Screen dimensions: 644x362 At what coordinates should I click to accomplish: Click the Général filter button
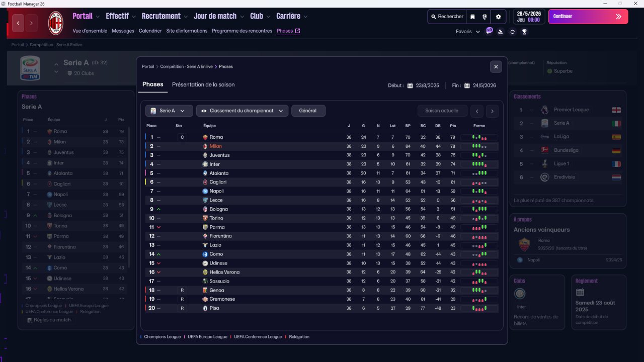click(x=308, y=111)
